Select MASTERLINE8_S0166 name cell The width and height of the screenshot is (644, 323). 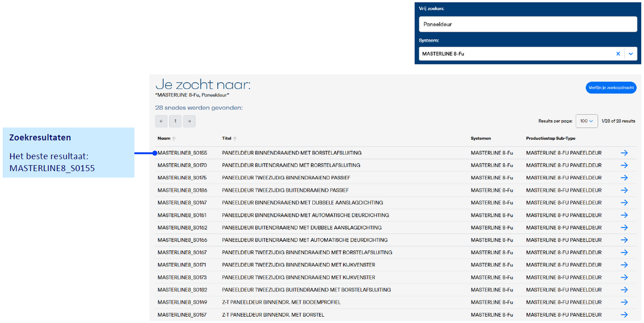(182, 240)
